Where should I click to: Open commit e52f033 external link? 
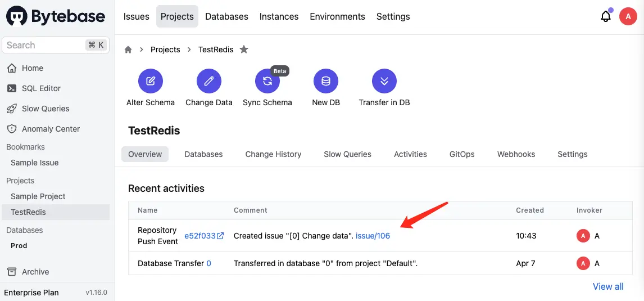click(204, 236)
